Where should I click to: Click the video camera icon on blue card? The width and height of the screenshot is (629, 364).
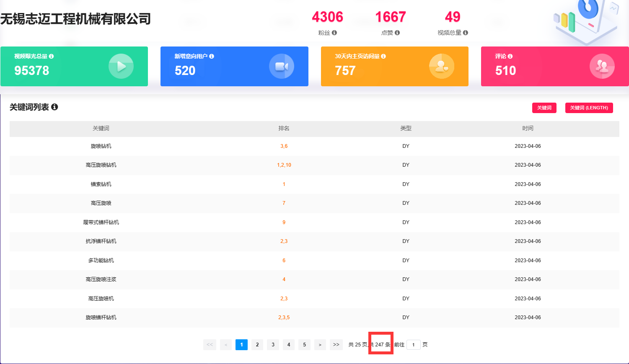tap(282, 66)
